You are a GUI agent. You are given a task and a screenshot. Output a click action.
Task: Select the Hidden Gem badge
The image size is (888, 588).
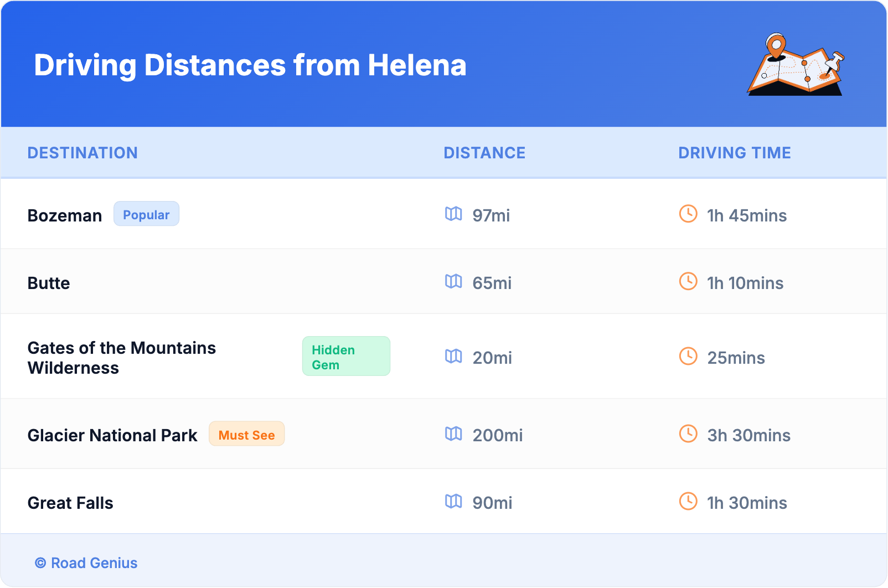click(346, 357)
